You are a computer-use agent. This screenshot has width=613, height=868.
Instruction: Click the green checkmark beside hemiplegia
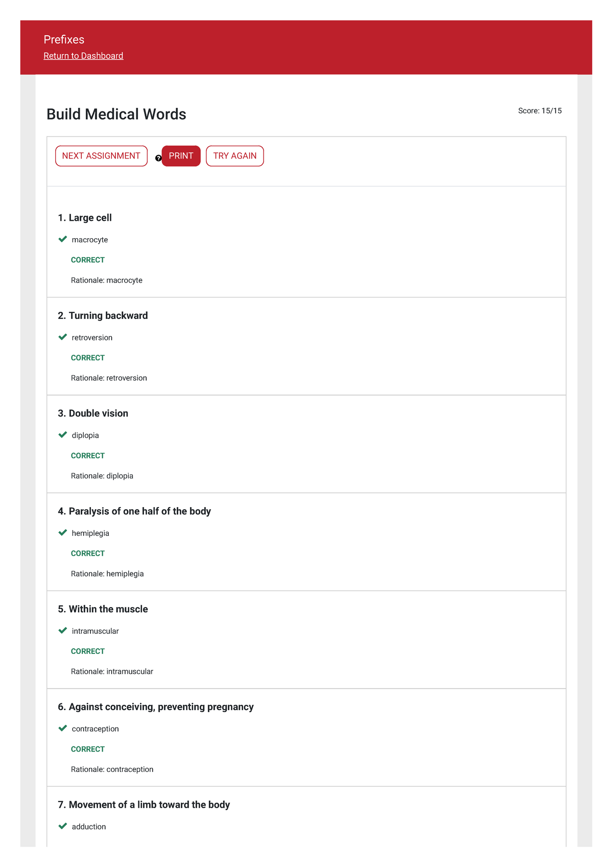63,533
